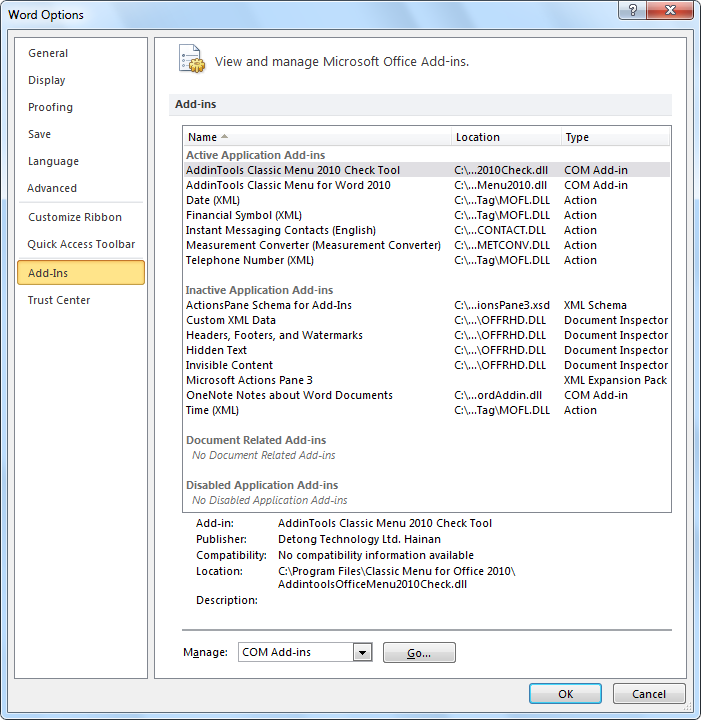Screen dimensions: 701x720
Task: Confirm with the OK button
Action: (565, 694)
